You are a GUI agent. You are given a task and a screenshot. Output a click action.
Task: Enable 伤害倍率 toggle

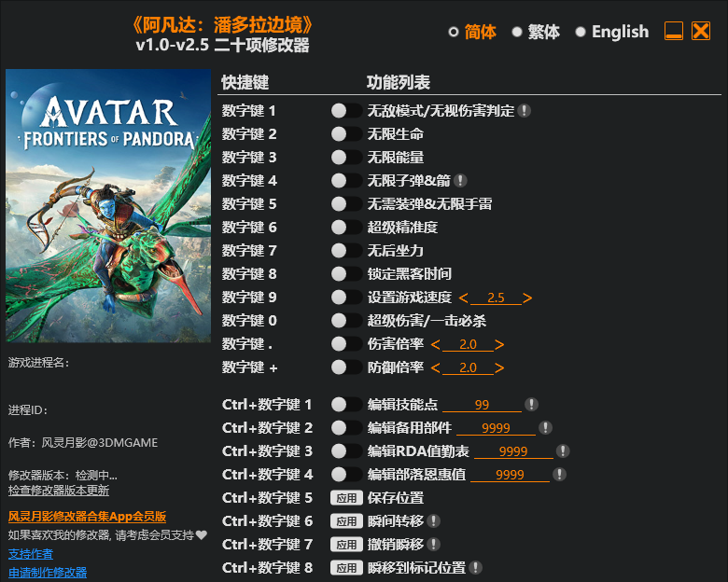pos(346,344)
